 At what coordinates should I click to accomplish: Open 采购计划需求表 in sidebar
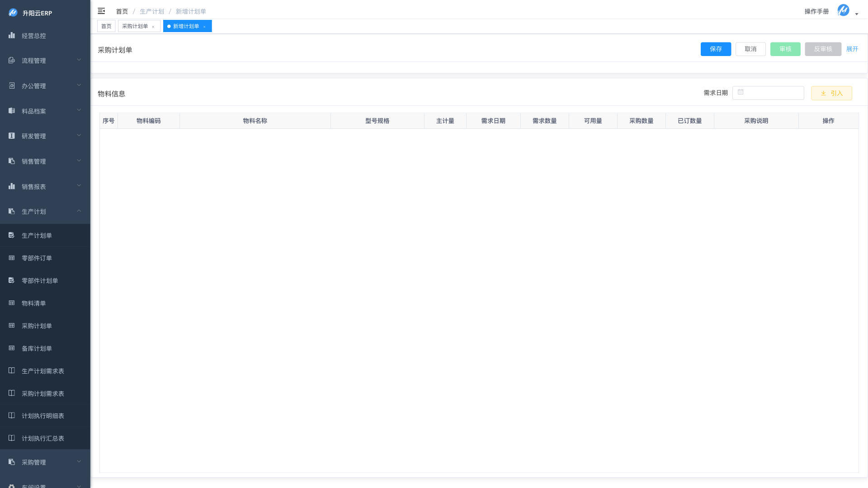(x=43, y=393)
